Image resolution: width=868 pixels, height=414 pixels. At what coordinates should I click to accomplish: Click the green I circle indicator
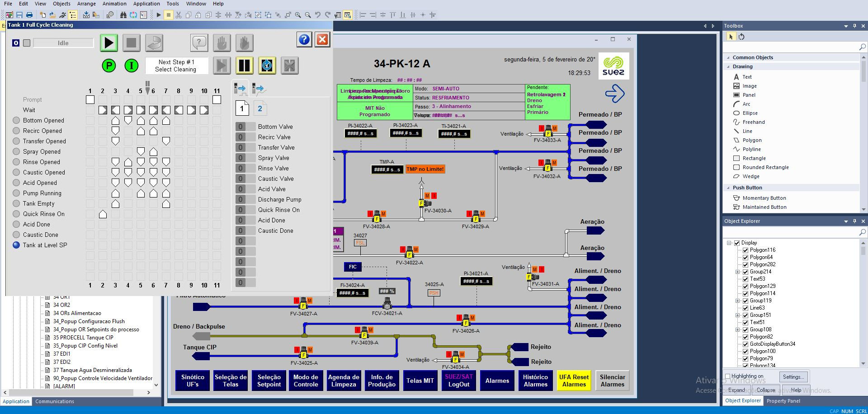point(132,66)
